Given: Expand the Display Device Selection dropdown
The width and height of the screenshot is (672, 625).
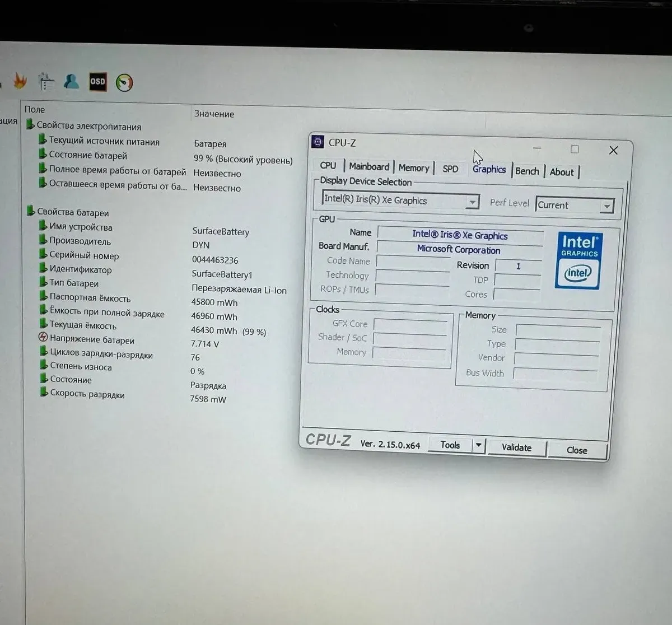Looking at the screenshot, I should 473,202.
